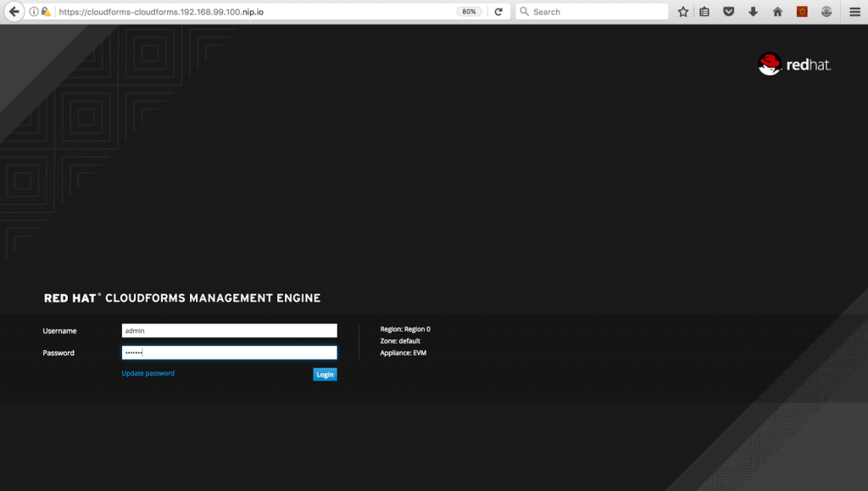The image size is (868, 491).
Task: Click the 'Region: Region 0' text
Action: [x=405, y=329]
